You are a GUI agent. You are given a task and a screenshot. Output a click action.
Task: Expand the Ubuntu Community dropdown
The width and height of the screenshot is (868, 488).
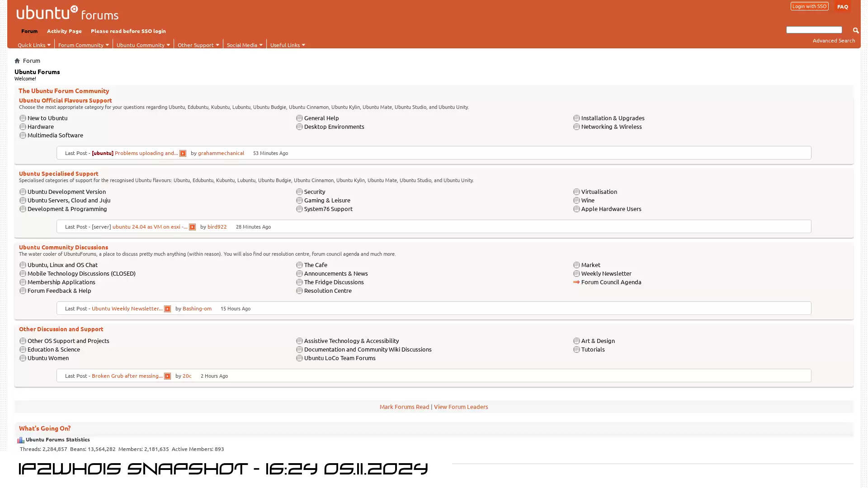143,45
